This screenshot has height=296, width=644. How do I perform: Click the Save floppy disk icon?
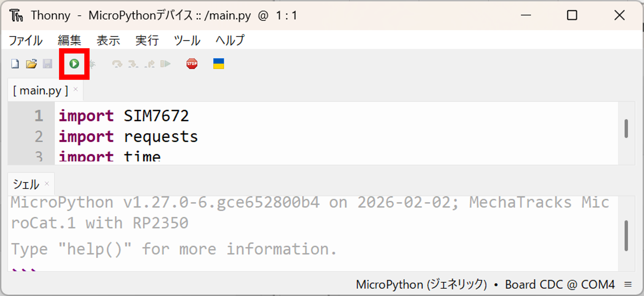coord(47,64)
